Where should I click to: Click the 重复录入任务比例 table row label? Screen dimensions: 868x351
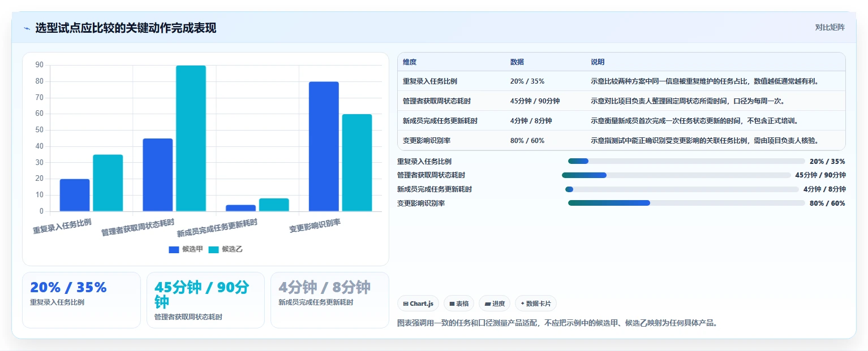430,81
